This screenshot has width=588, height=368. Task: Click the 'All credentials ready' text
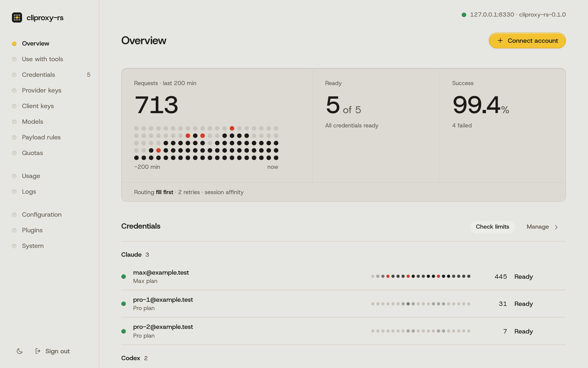coord(352,125)
